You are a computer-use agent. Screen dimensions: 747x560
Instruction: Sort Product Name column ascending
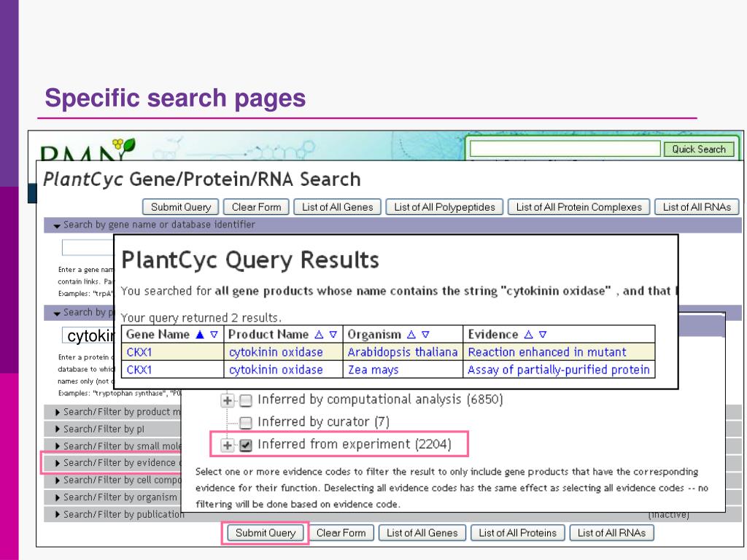320,335
